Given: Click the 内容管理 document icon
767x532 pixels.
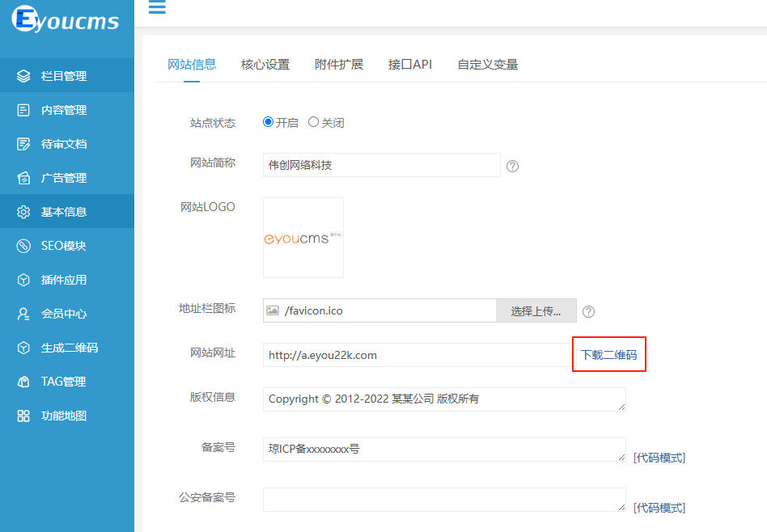Looking at the screenshot, I should point(23,110).
